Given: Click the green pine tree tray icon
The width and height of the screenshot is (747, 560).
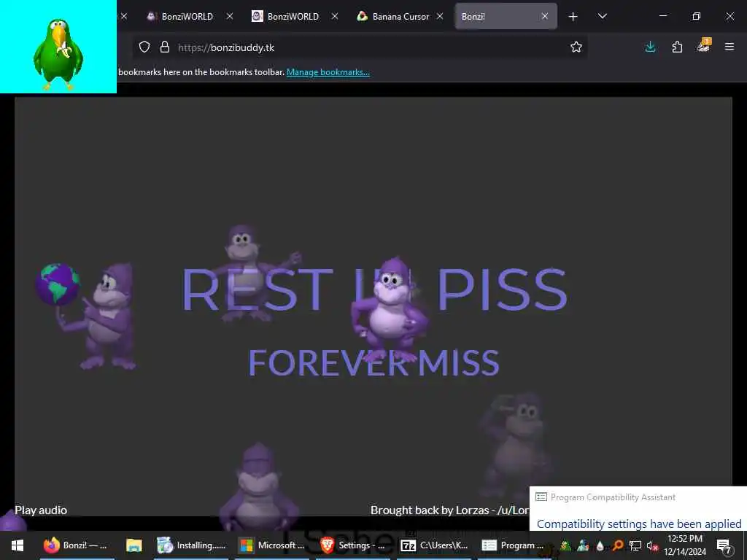Looking at the screenshot, I should (565, 545).
